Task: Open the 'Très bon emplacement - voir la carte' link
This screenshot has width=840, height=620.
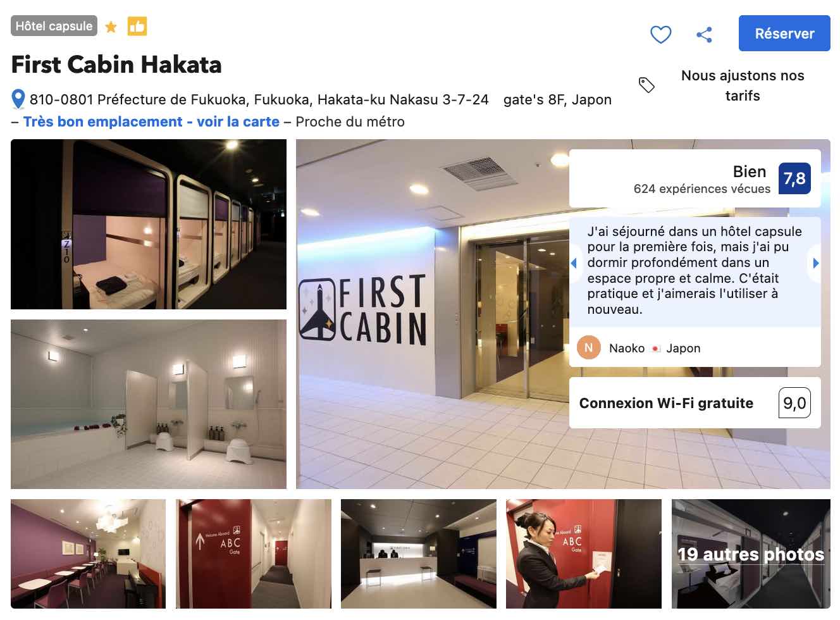Action: (151, 121)
